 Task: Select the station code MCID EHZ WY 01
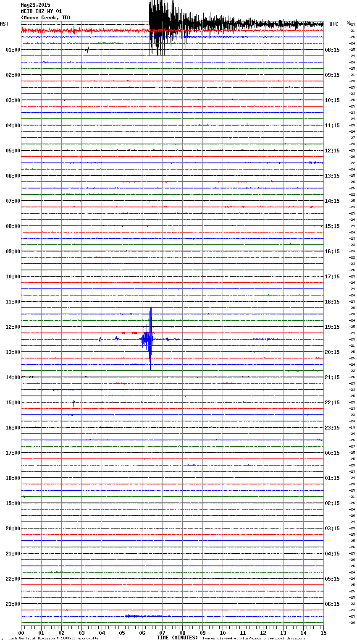pos(41,11)
